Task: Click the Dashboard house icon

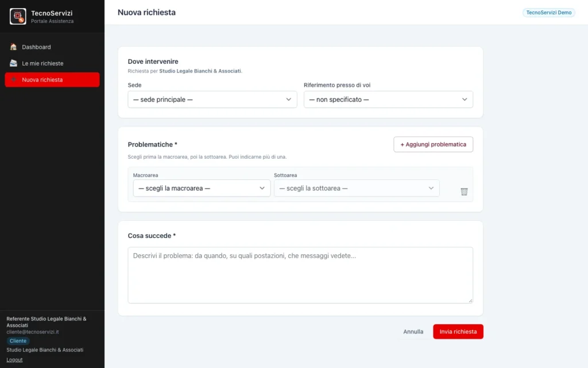Action: click(14, 47)
